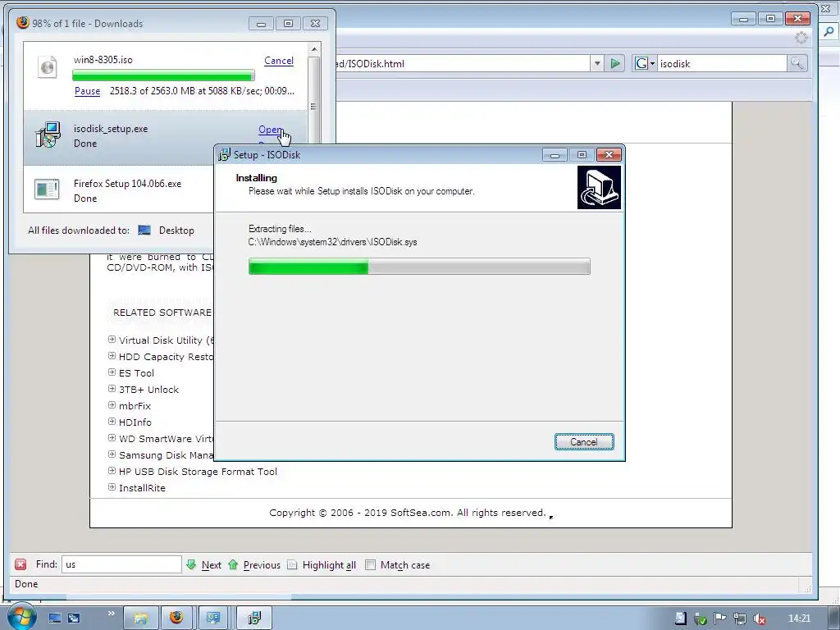Click the magnifier icon at browser top right

click(x=829, y=32)
